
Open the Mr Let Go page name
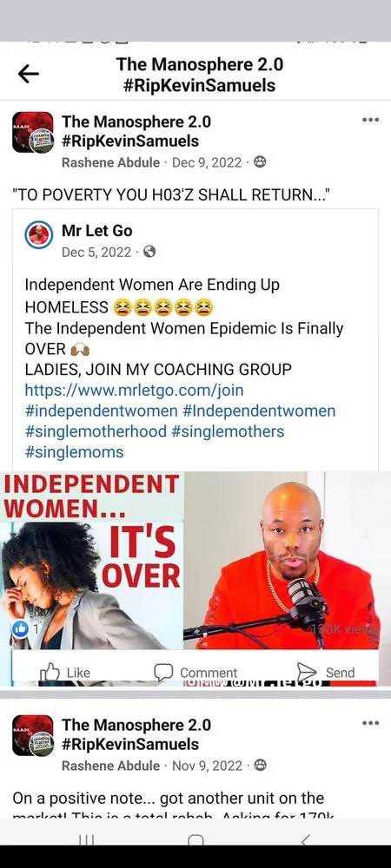[x=97, y=230]
